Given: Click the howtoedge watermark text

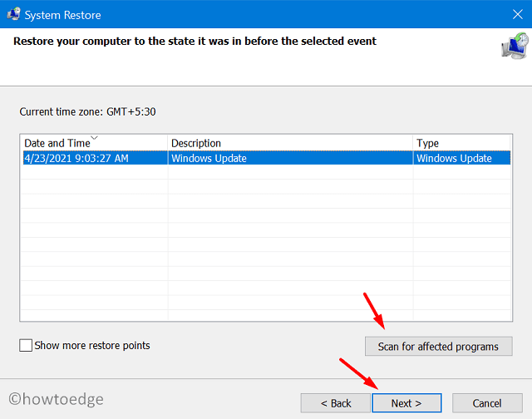Looking at the screenshot, I should pyautogui.click(x=56, y=399).
